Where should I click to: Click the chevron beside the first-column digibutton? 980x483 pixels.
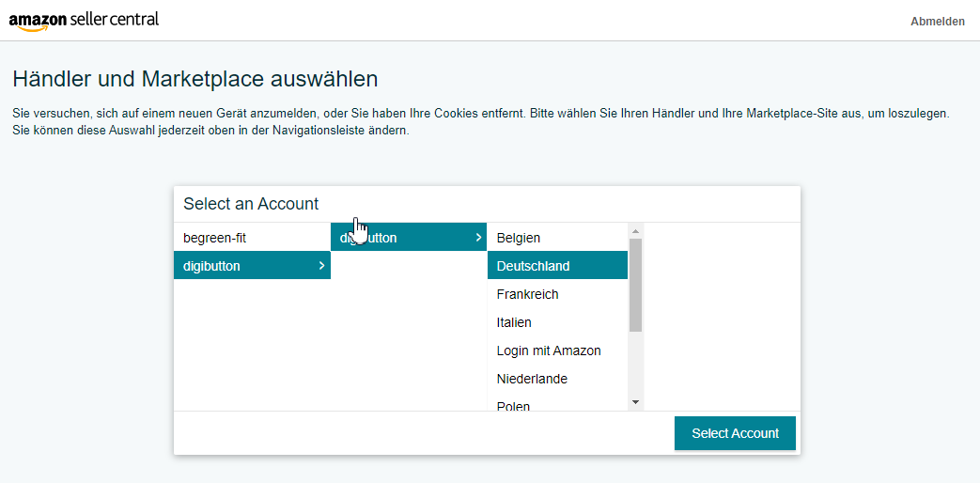(x=321, y=266)
